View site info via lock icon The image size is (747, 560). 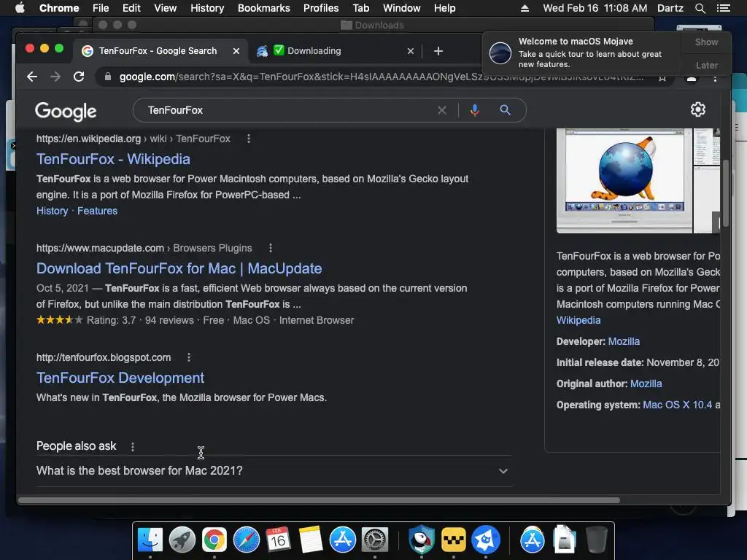[x=108, y=77]
